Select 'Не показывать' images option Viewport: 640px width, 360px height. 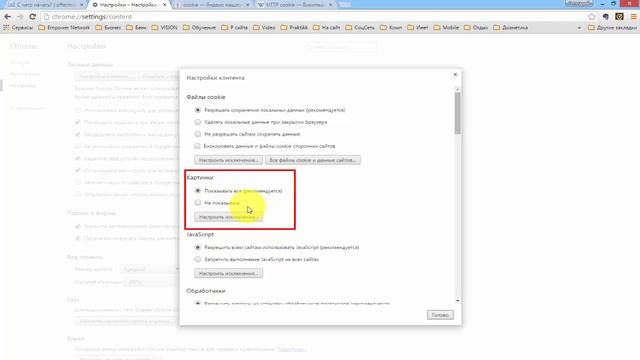(198, 202)
